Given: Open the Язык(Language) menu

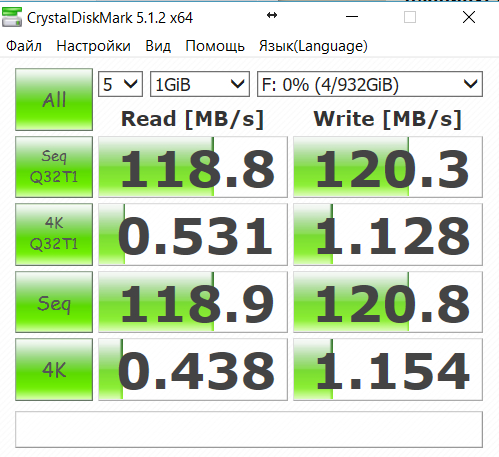Looking at the screenshot, I should [313, 46].
